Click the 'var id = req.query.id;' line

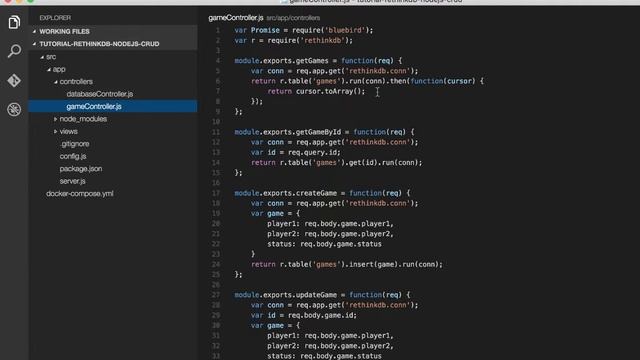pyautogui.click(x=296, y=152)
